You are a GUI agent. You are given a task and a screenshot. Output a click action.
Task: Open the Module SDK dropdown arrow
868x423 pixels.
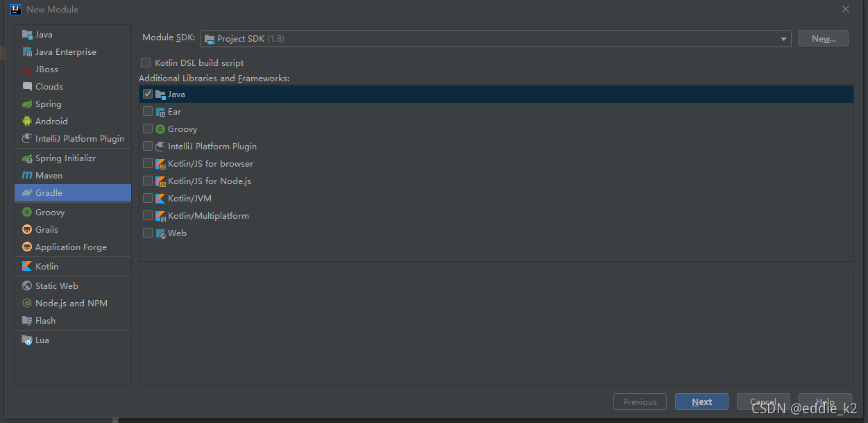pyautogui.click(x=783, y=39)
